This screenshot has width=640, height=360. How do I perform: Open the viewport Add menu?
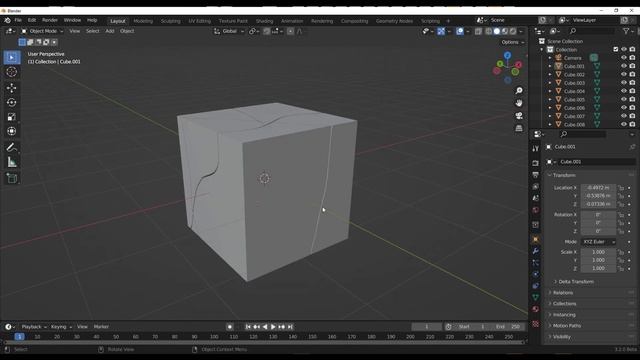click(110, 31)
